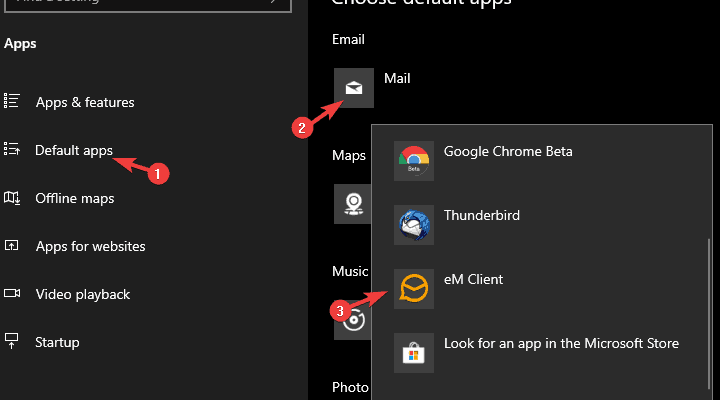Select Look for an app in the Microsoft Store

coord(561,344)
